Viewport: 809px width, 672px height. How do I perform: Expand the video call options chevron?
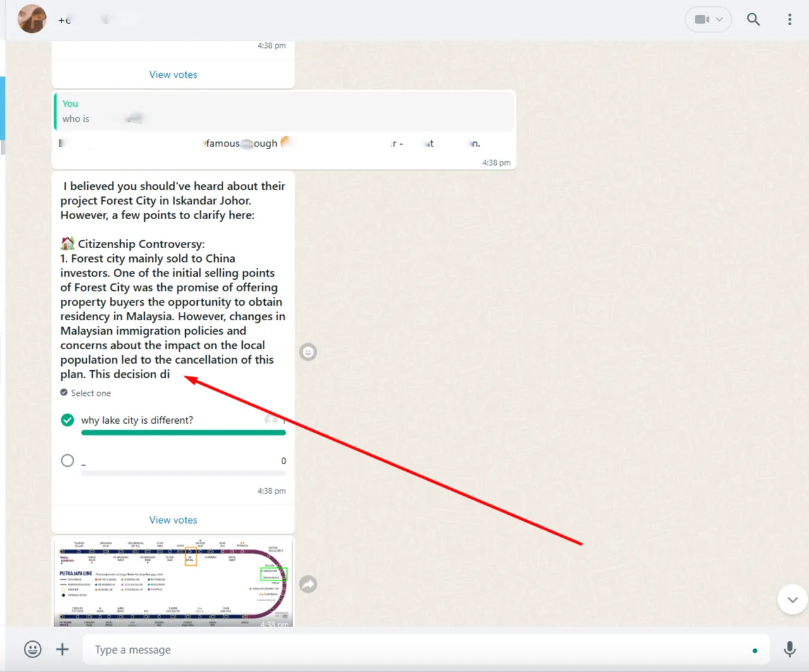719,20
